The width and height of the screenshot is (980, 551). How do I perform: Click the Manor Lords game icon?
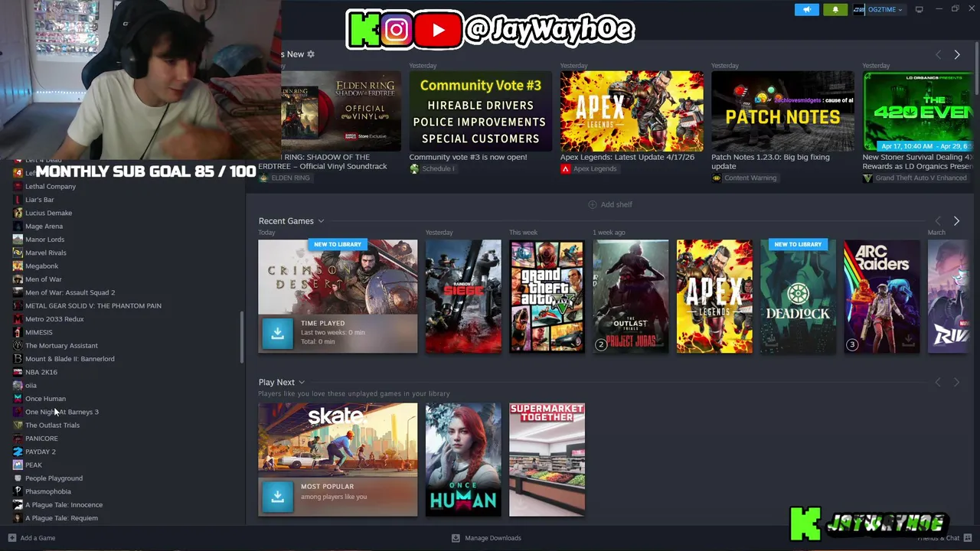(x=18, y=240)
